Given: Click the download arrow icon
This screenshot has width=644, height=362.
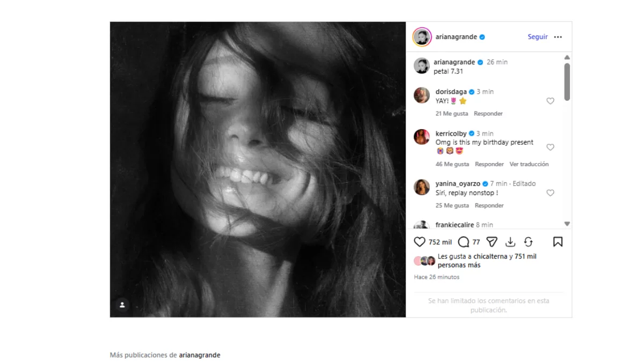Looking at the screenshot, I should 510,242.
